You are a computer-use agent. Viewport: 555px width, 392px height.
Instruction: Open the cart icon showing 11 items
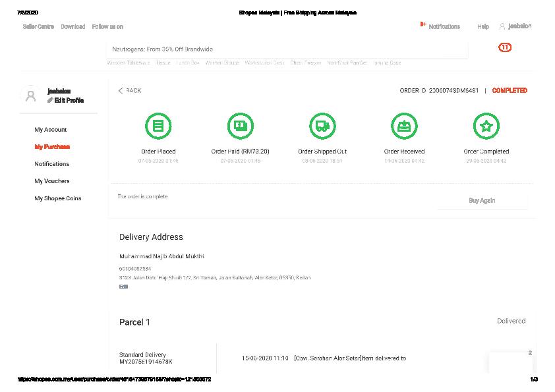[505, 47]
